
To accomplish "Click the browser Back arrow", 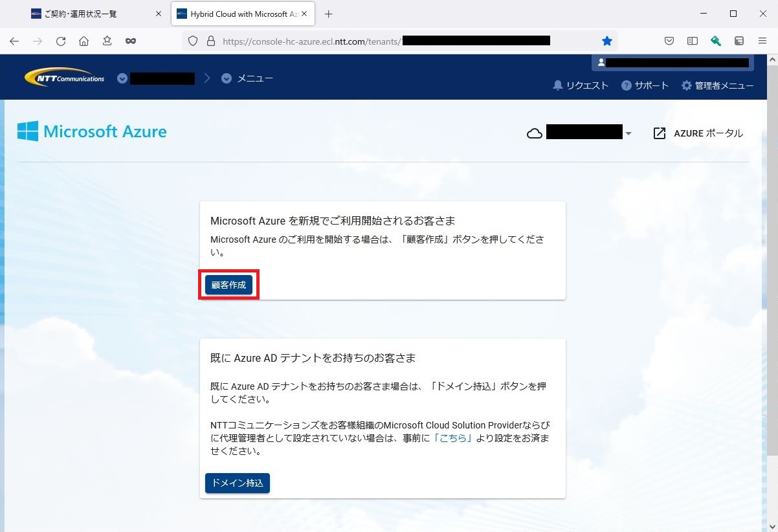I will [x=14, y=41].
